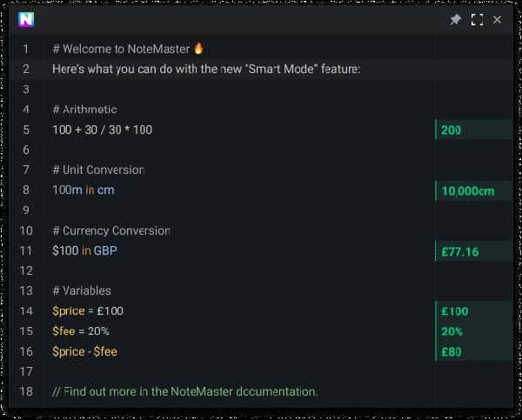This screenshot has width=522, height=420.
Task: Place cursor on the arithmetic expression line
Action: coord(102,130)
